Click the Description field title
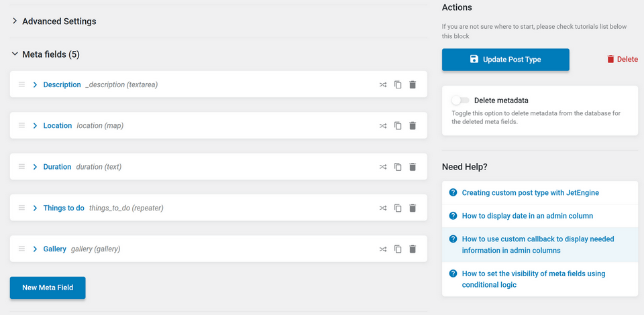Viewport: 644px width, 315px height. pyautogui.click(x=62, y=84)
